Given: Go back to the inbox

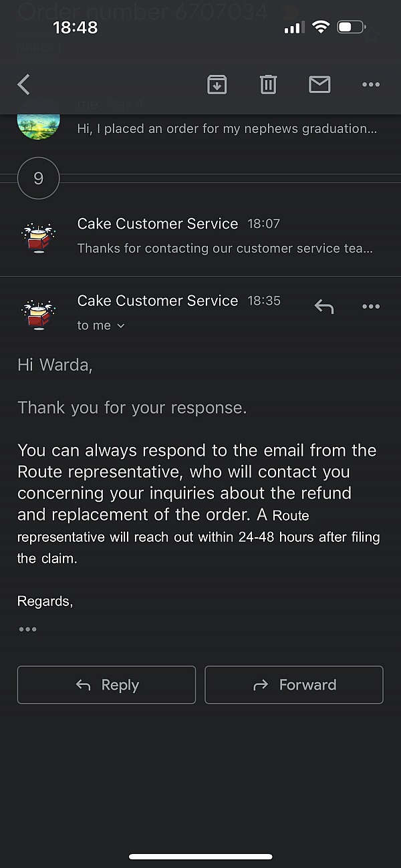Looking at the screenshot, I should (x=23, y=84).
